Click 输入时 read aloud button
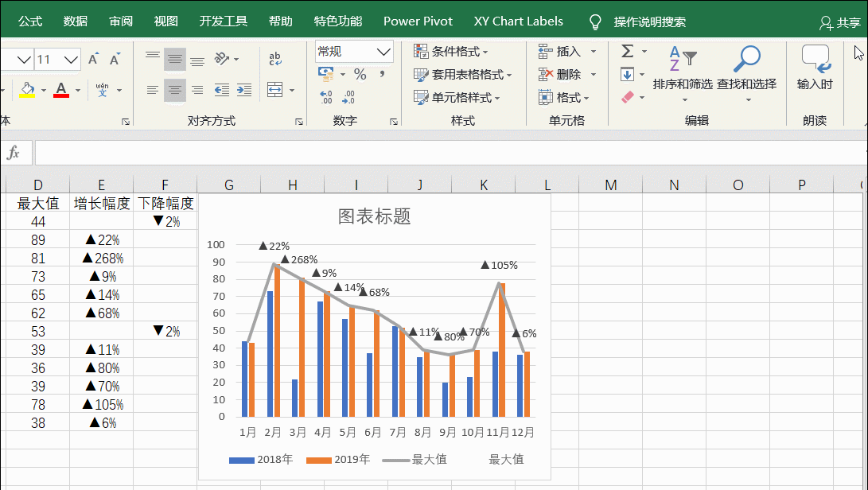This screenshot has width=868, height=490. (815, 68)
